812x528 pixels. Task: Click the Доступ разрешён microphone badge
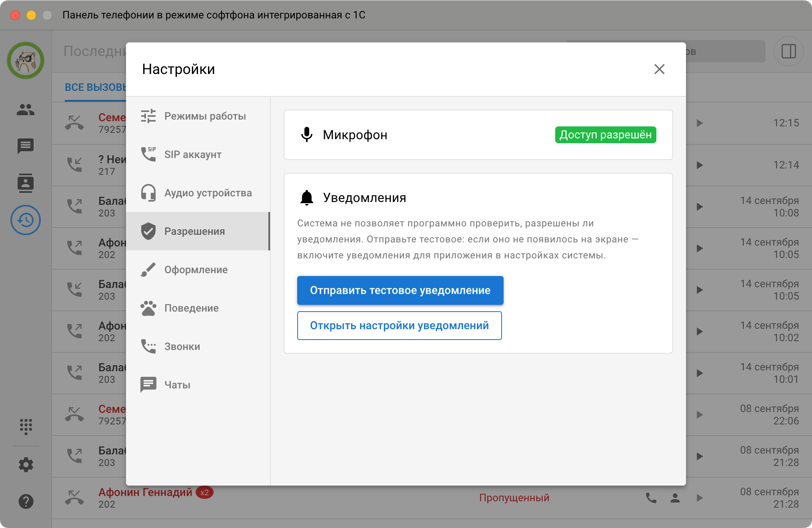606,135
